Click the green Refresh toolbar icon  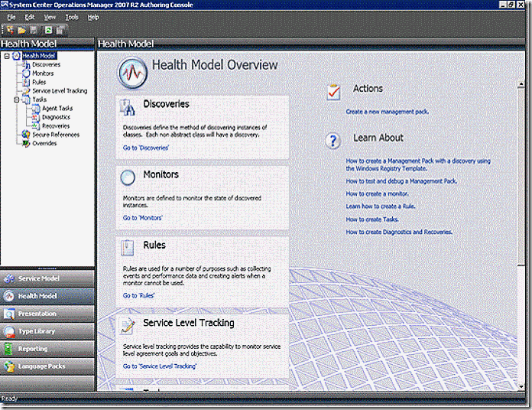[47, 30]
